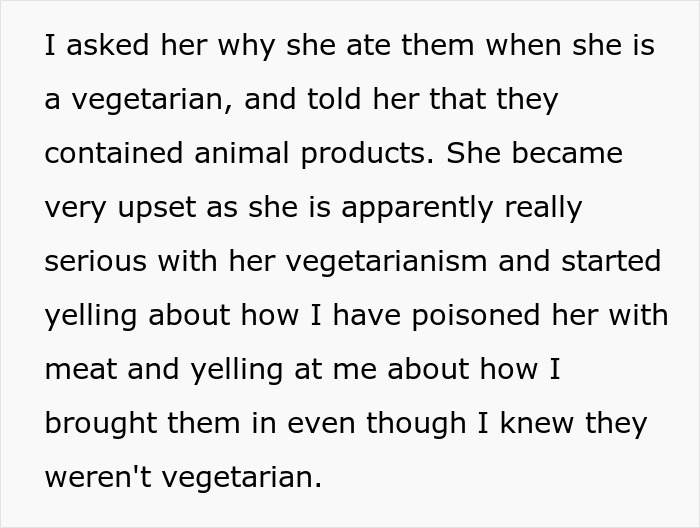Click the word "contained"
This screenshot has width=700, height=528.
pyautogui.click(x=114, y=153)
